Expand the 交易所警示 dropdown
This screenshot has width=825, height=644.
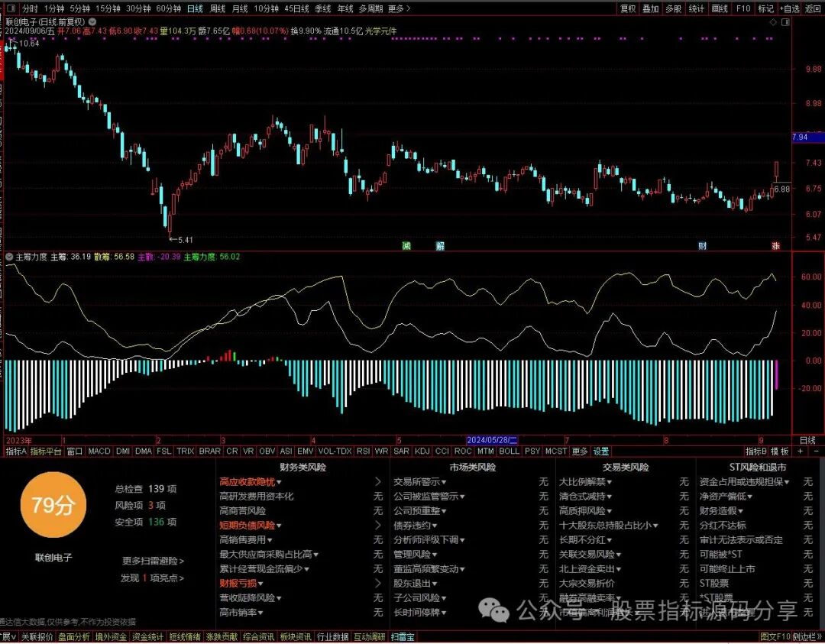445,482
